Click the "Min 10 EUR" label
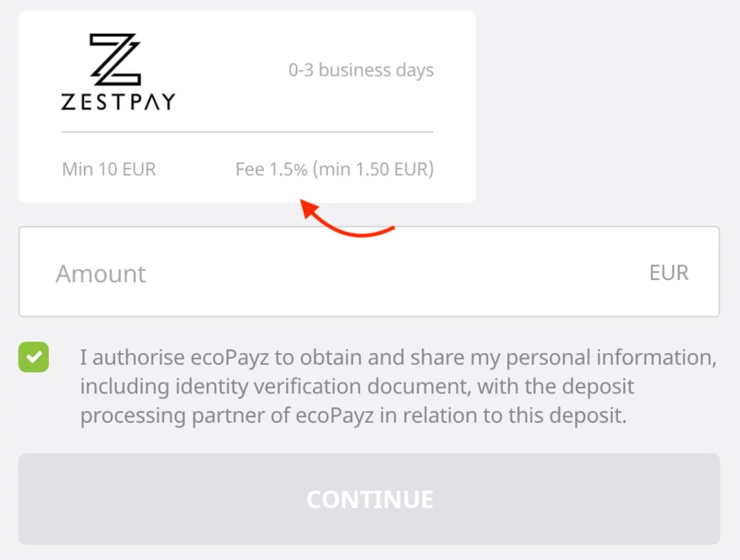 [x=108, y=169]
